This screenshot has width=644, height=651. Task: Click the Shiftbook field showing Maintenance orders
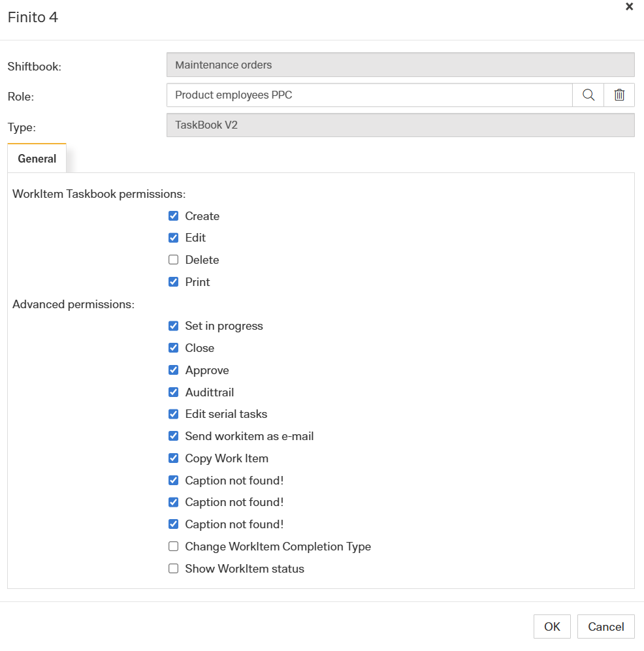click(x=400, y=65)
